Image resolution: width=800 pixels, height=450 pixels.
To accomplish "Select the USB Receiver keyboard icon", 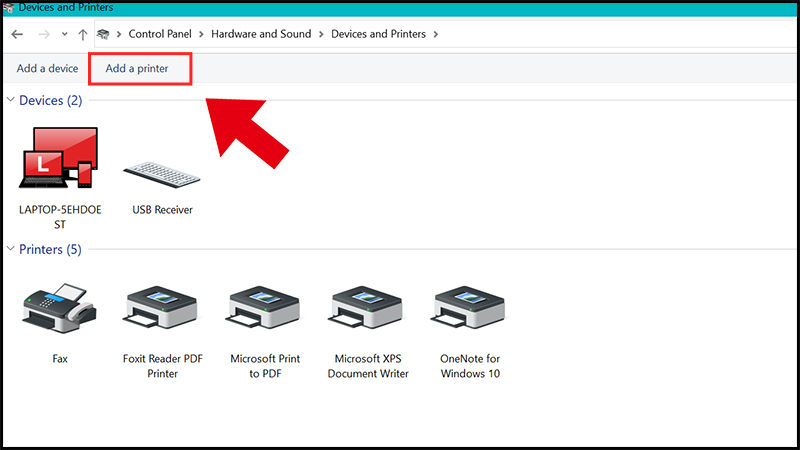I will (162, 174).
